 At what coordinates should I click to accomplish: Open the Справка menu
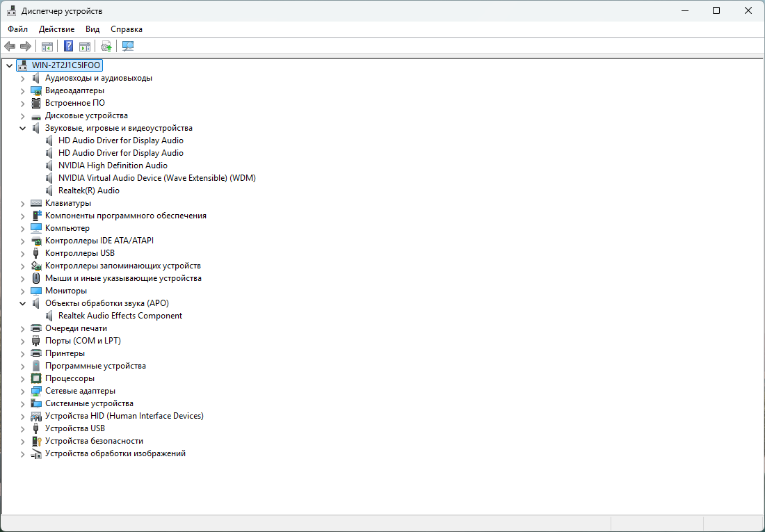coord(127,29)
